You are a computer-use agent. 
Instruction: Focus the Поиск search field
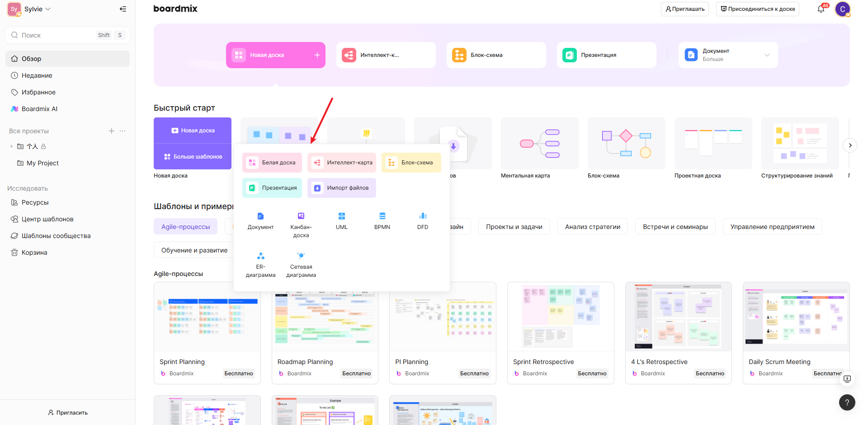[x=67, y=35]
